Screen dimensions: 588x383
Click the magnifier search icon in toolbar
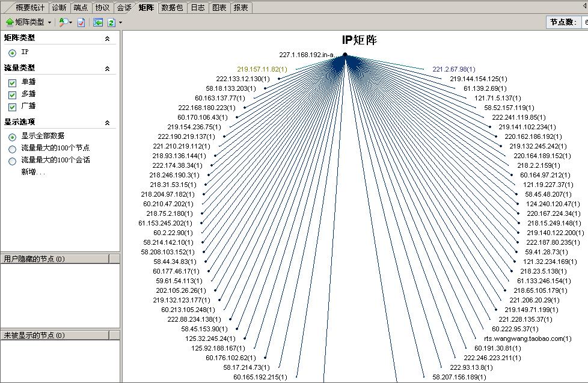[x=63, y=22]
